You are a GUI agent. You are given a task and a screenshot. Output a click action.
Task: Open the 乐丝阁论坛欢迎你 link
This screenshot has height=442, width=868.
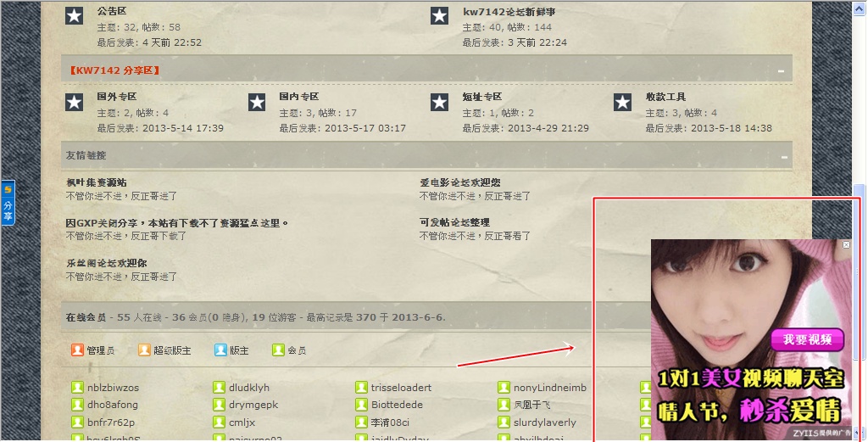point(106,263)
